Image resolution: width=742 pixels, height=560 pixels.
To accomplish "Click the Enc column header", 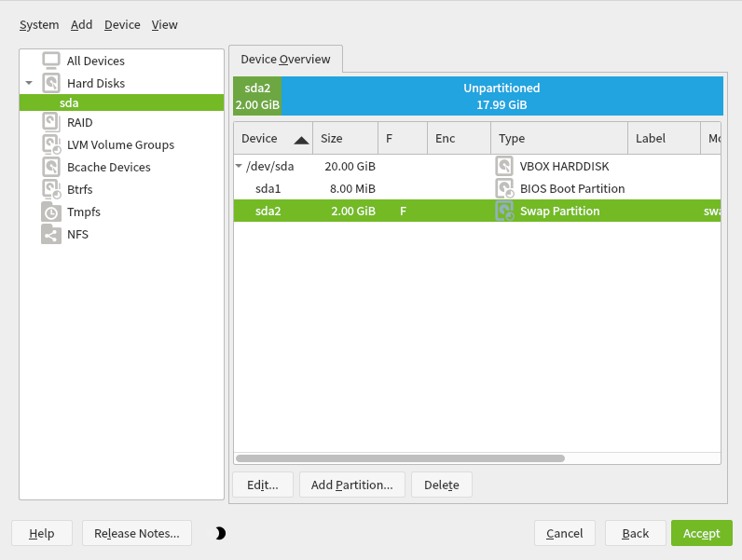I will click(x=459, y=138).
